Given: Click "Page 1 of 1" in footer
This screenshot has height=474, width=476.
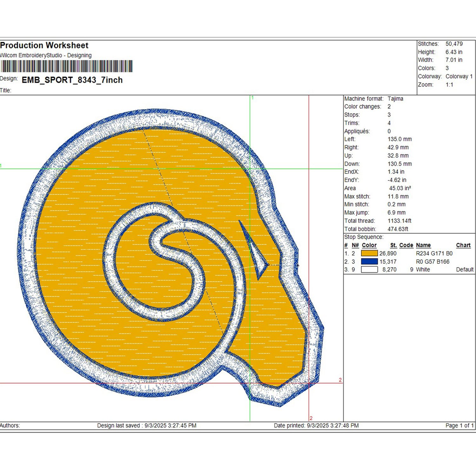Looking at the screenshot, I should pyautogui.click(x=459, y=425).
